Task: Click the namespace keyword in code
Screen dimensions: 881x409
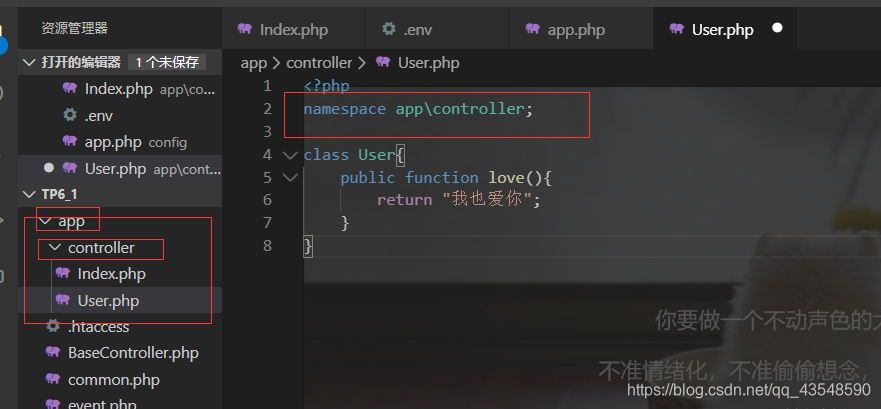Action: coord(344,109)
